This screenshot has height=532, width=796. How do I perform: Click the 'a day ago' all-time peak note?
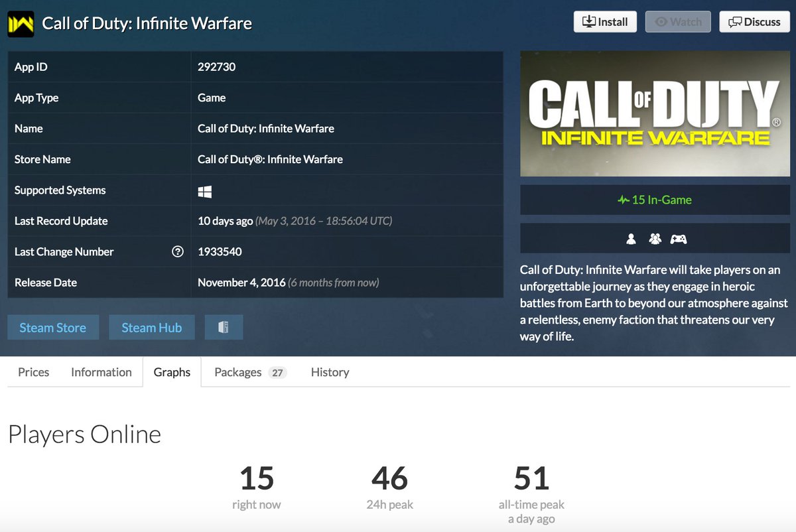pos(531,519)
